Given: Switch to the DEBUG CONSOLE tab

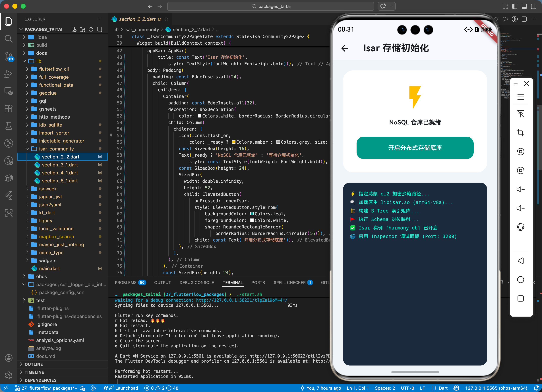Looking at the screenshot, I should tap(196, 282).
